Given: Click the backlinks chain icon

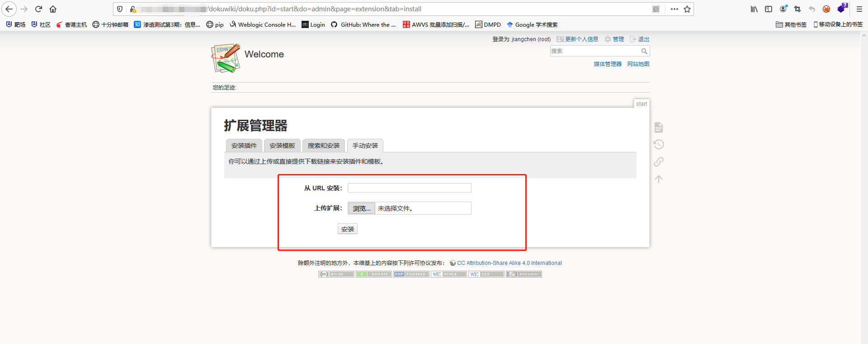Looking at the screenshot, I should (x=659, y=162).
